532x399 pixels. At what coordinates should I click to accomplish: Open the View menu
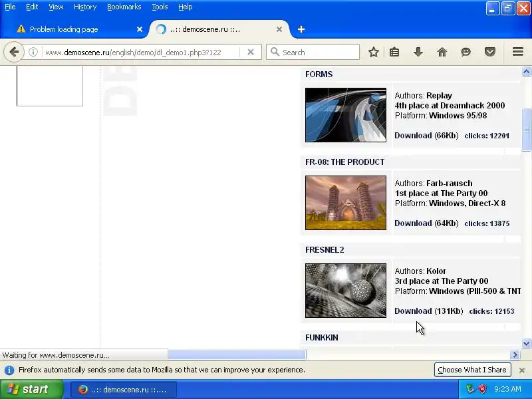tap(56, 7)
